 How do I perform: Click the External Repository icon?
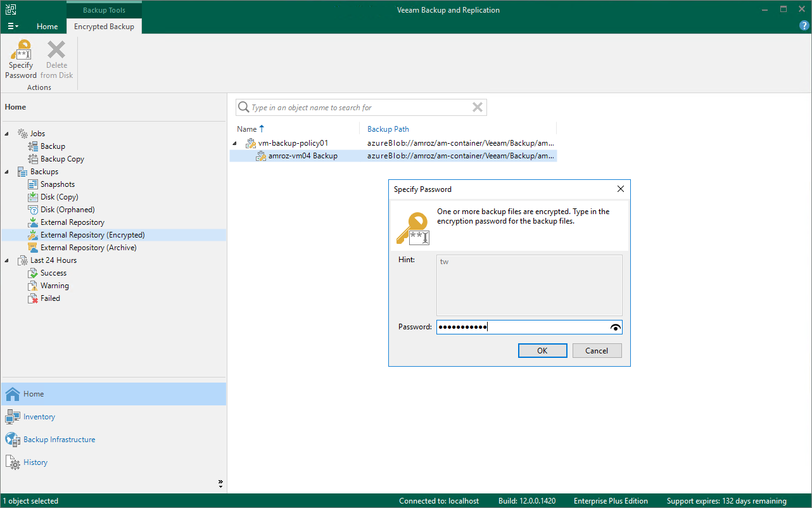33,222
